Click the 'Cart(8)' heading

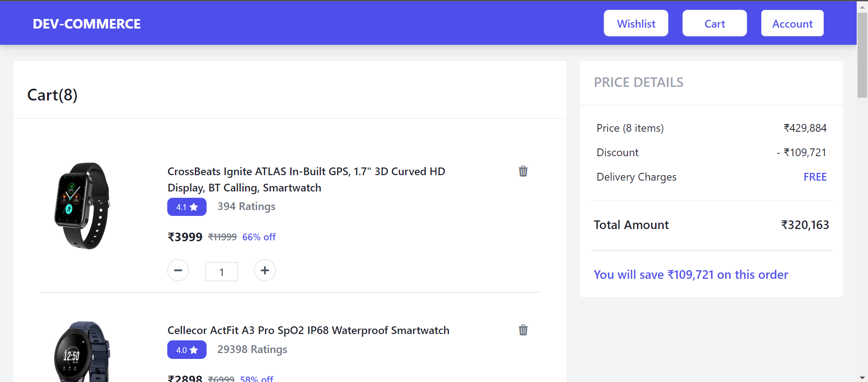tap(52, 95)
